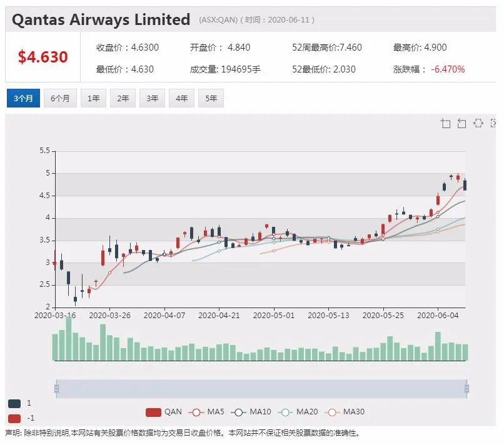Click the 2020-04-07 x-axis date label

coord(164,316)
